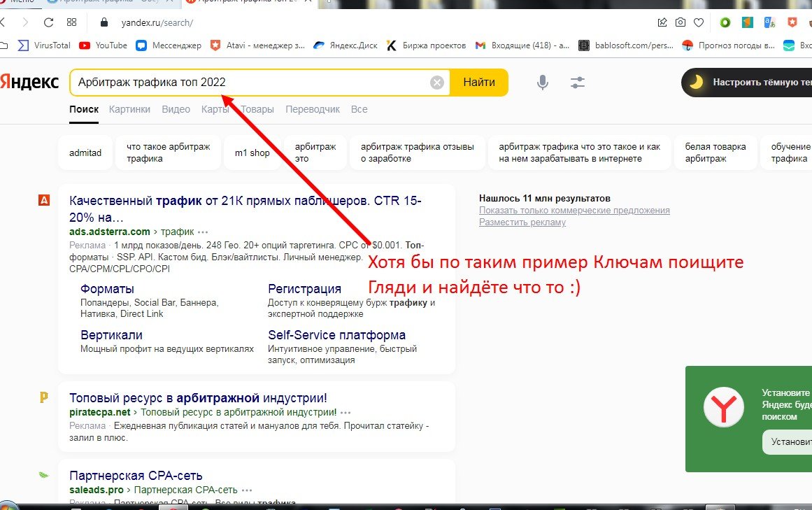Open the YouTube bookmark

[103, 45]
